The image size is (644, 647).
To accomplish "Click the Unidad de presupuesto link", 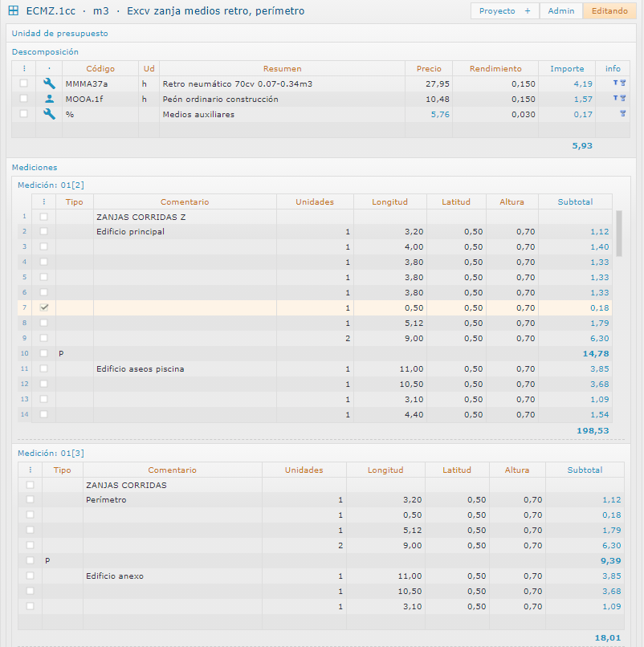I will tap(59, 34).
